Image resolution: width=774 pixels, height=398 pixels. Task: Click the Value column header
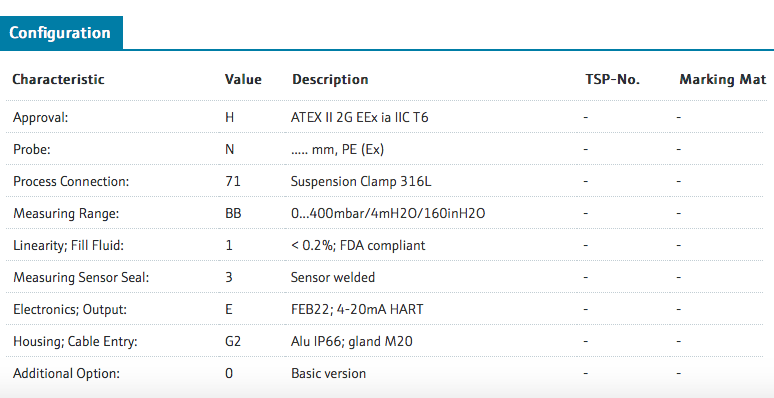(243, 80)
